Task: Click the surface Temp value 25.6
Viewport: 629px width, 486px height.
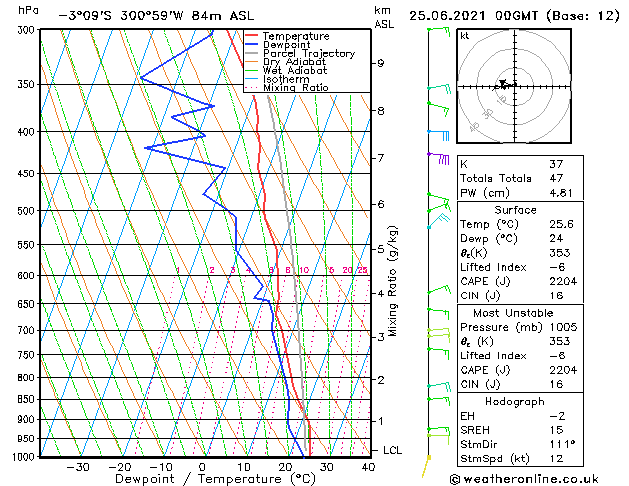Action: coord(562,224)
